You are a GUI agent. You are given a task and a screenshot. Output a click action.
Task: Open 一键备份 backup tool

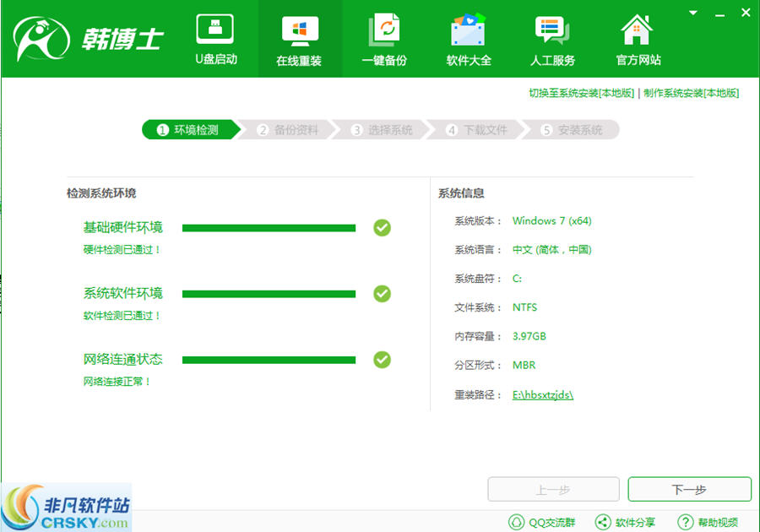(384, 38)
